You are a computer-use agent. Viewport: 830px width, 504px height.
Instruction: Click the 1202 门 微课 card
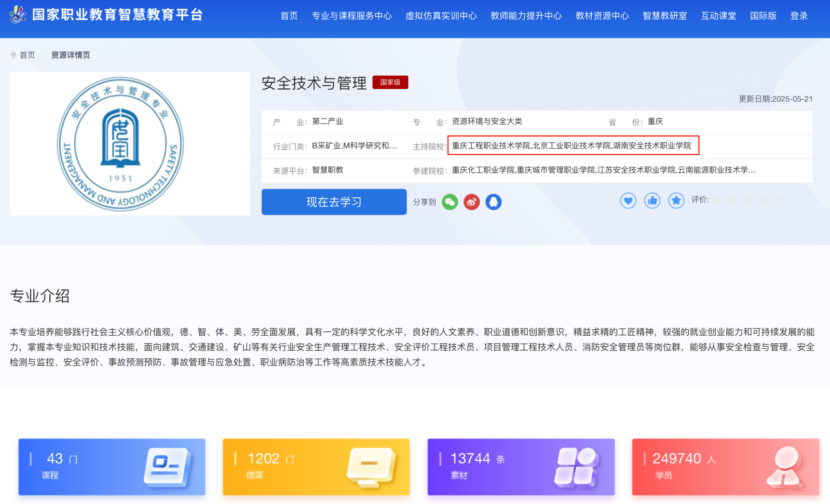[x=316, y=466]
